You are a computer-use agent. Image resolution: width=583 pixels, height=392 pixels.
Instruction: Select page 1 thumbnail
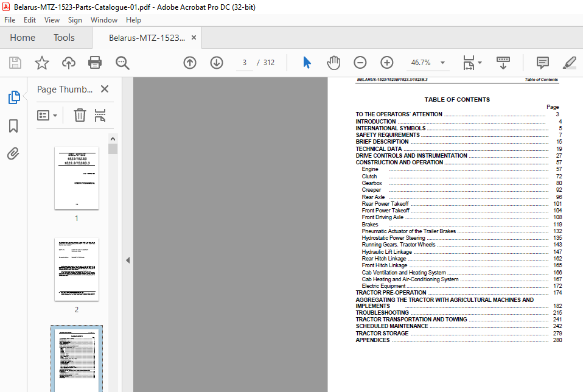click(77, 178)
